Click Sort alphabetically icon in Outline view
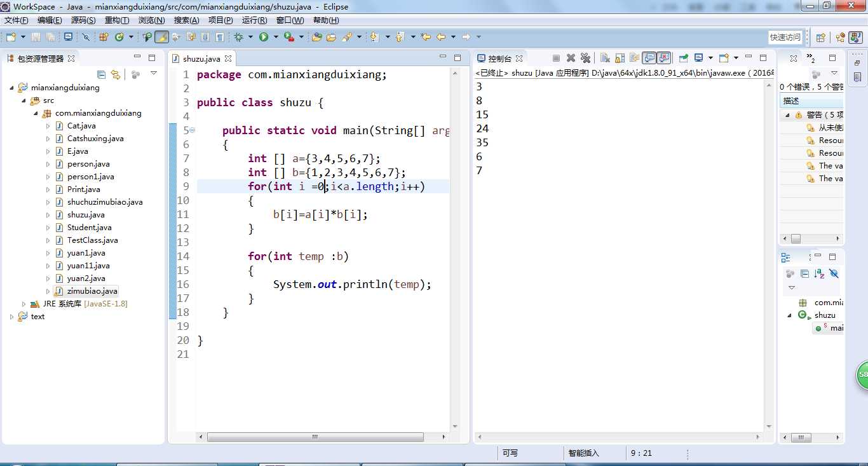Image resolution: width=868 pixels, height=466 pixels. [x=819, y=273]
